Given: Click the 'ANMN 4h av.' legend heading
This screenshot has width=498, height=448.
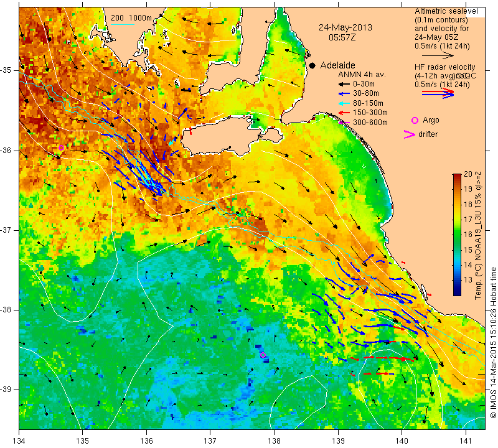Looking at the screenshot, I should click(x=362, y=75).
